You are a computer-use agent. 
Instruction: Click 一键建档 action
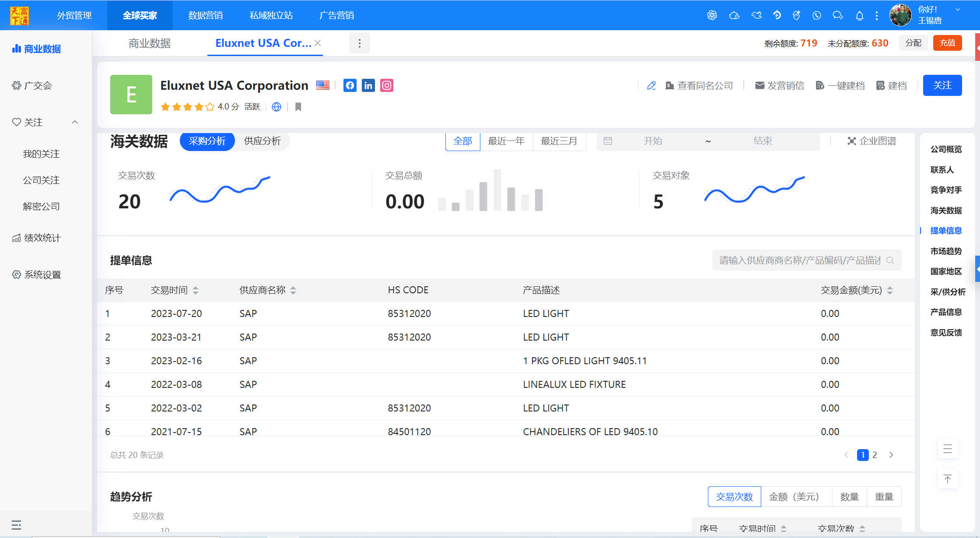pyautogui.click(x=840, y=86)
